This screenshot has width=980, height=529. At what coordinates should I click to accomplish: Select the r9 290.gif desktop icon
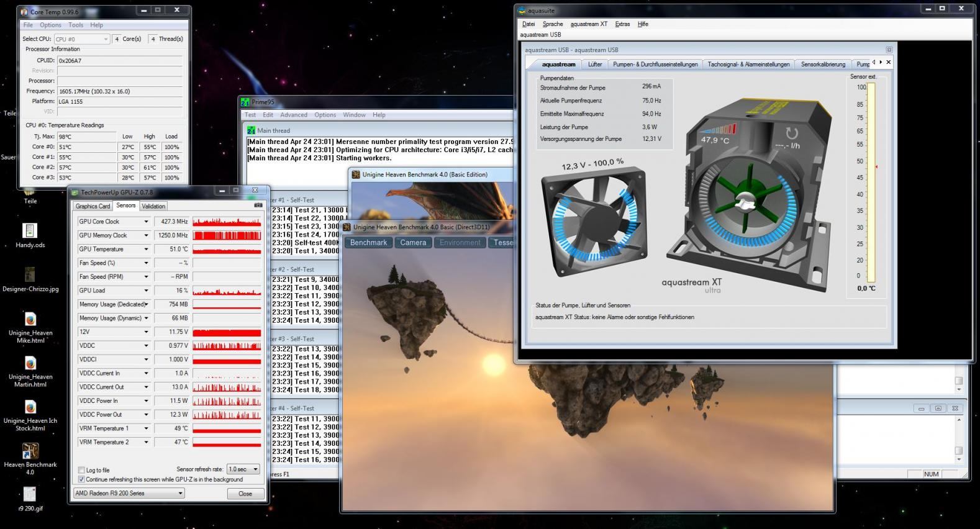coord(30,500)
